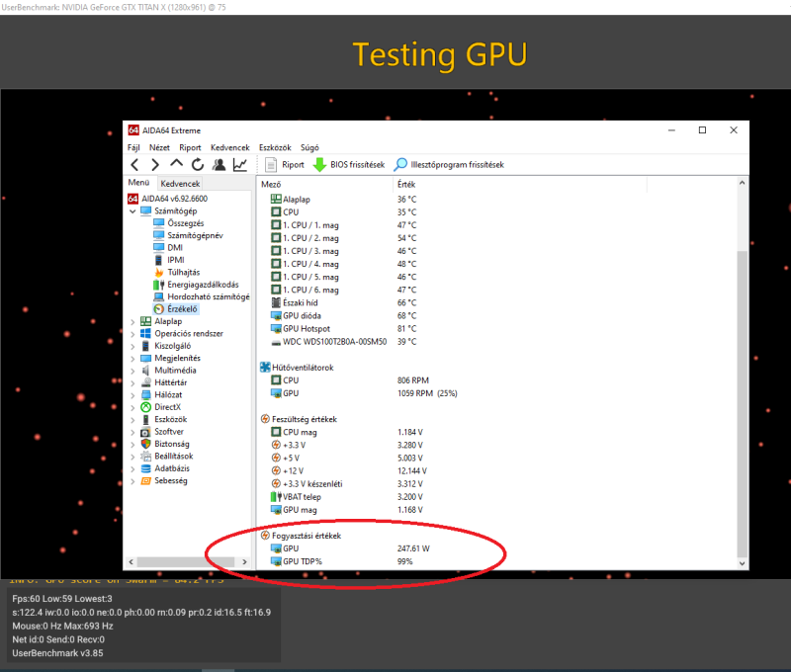Click the Adatbázis database icon
Screen dimensions: 791x672
coord(145,468)
